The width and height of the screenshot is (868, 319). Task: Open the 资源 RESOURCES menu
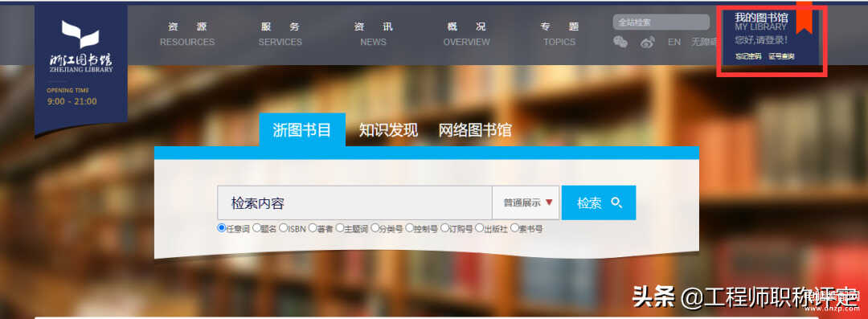click(187, 34)
